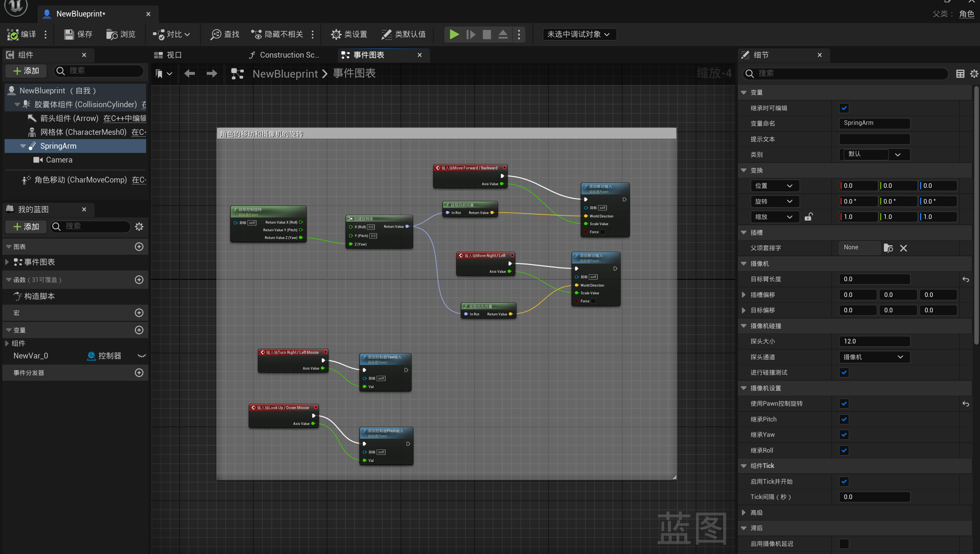The width and height of the screenshot is (980, 554).
Task: Click the navigate back arrow in graph
Action: 189,73
